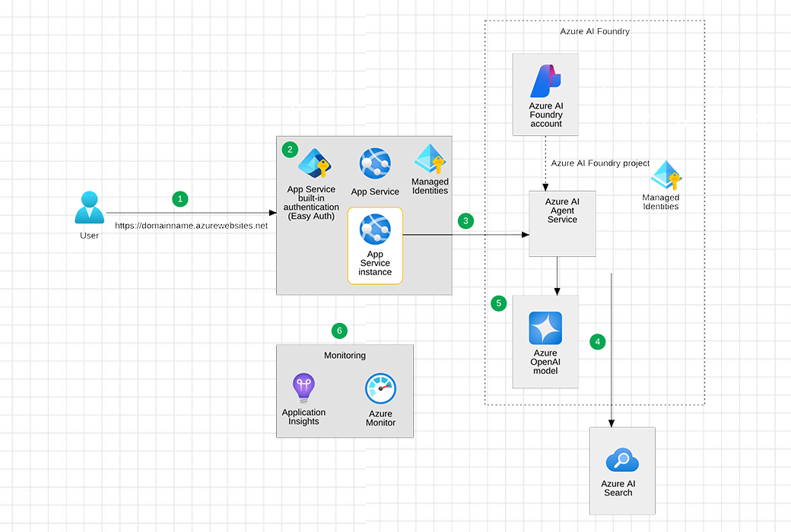Select the Azure AI Agent Service box
The image size is (791, 532).
[x=562, y=224]
